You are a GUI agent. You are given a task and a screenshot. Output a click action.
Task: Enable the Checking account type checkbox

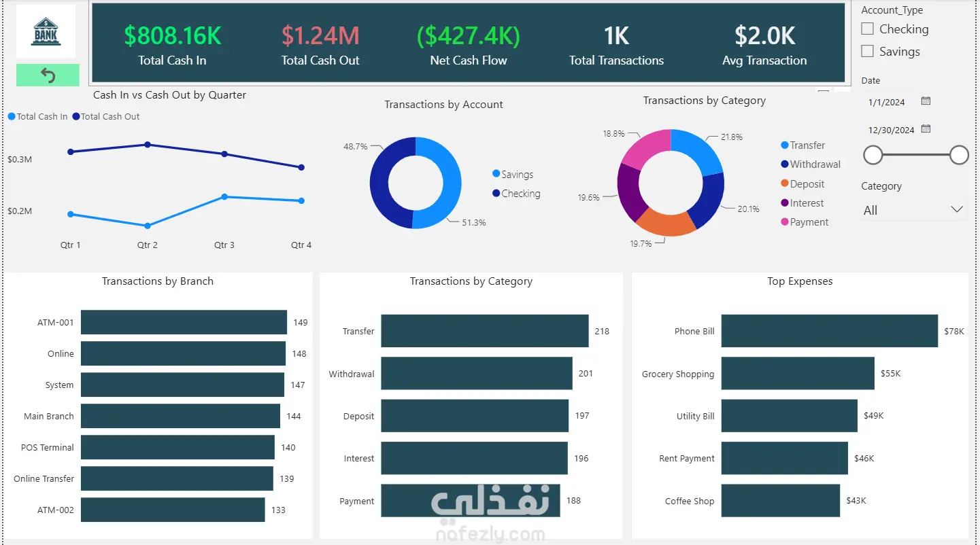867,29
